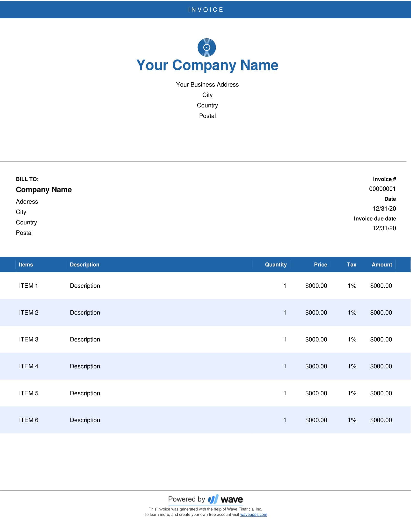Viewport: 411px width, 532px height.
Task: Click the billed Company Name text
Action: tap(44, 190)
